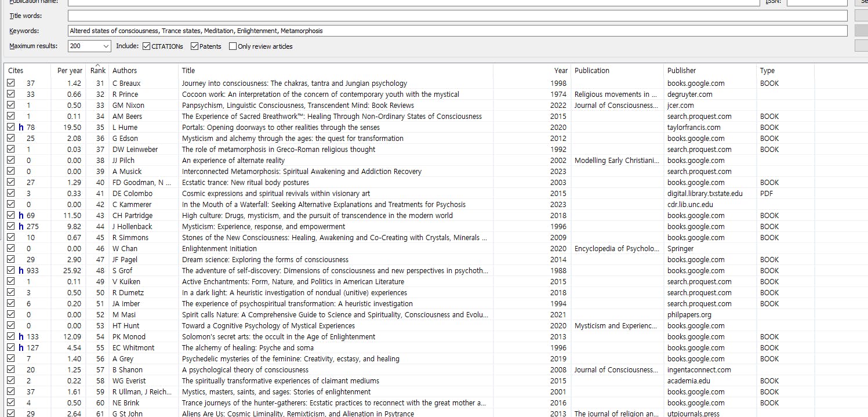The image size is (868, 417).
Task: Select 'Interconnected Metamorphosis' title row
Action: (302, 172)
